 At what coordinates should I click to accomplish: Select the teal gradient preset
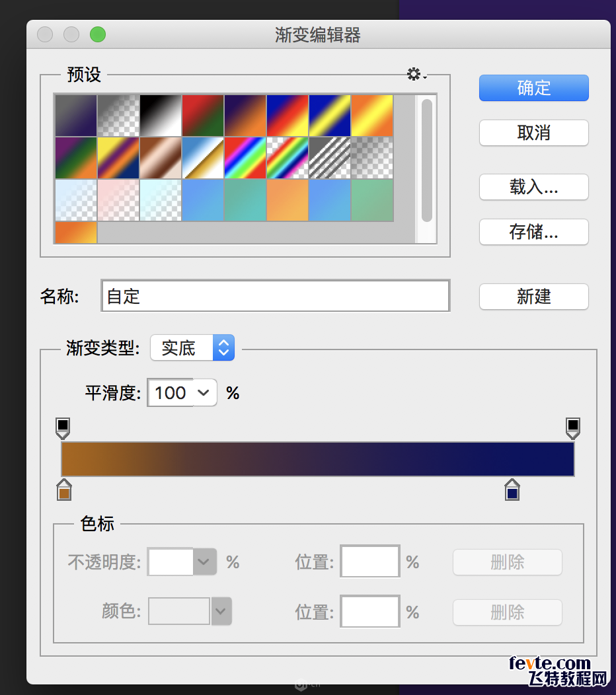click(x=245, y=200)
